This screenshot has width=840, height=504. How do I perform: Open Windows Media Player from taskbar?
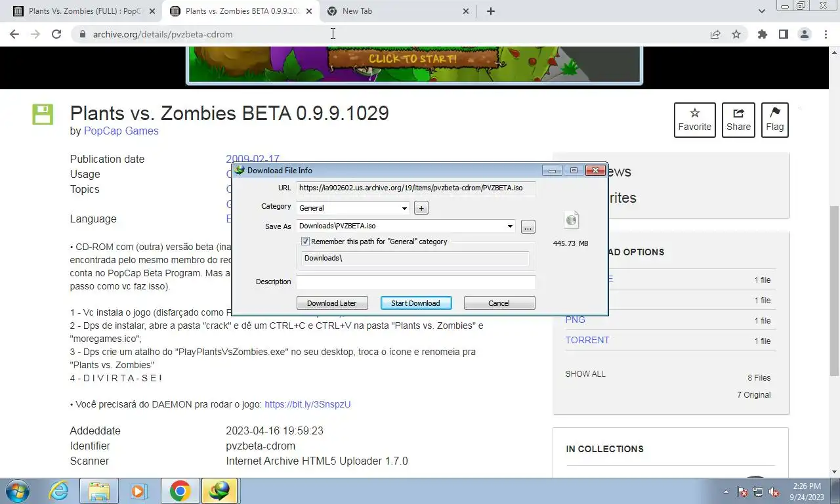tap(138, 491)
